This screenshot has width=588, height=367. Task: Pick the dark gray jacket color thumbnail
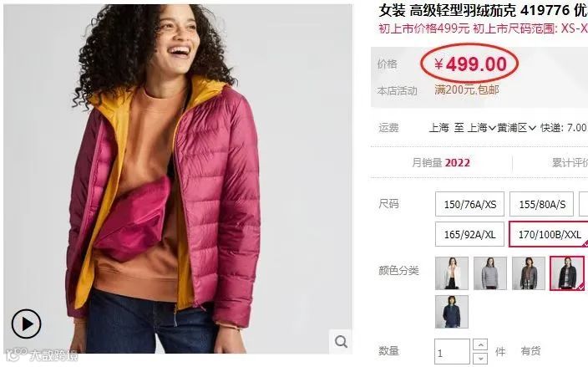tap(529, 273)
